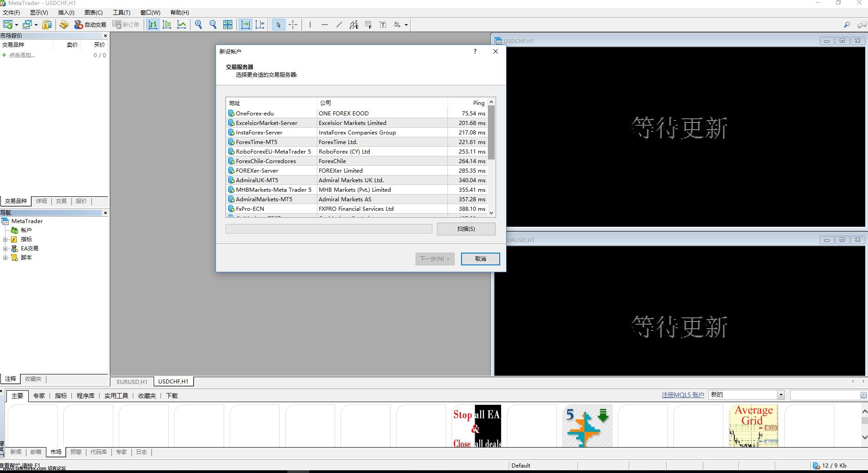The image size is (868, 473).
Task: Click the 取消 cancel button
Action: point(480,259)
